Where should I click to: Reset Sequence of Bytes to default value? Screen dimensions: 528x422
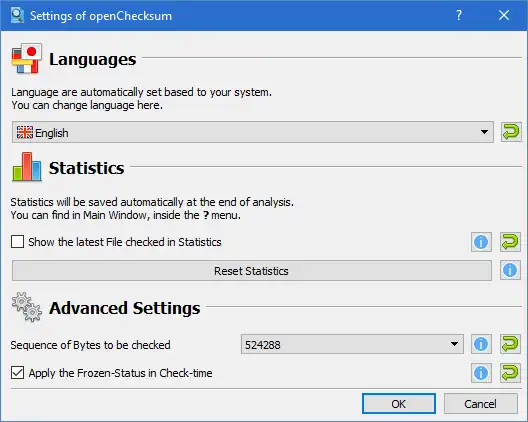[x=510, y=344]
